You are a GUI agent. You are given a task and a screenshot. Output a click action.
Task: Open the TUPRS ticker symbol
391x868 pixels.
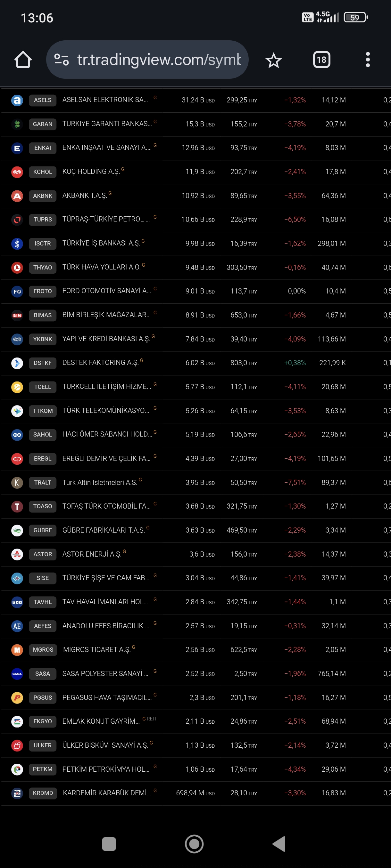pyautogui.click(x=43, y=220)
